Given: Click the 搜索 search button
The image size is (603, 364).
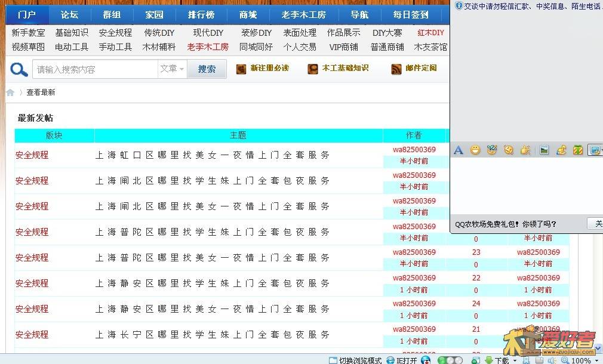Looking at the screenshot, I should coord(207,69).
